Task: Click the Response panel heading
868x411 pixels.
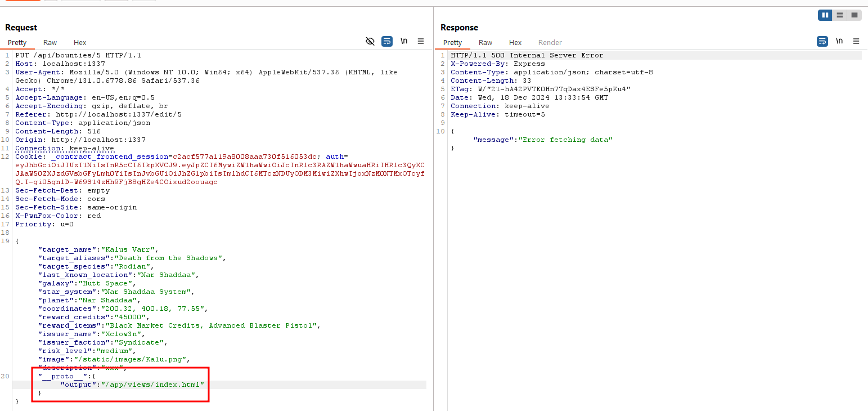Action: pos(459,28)
